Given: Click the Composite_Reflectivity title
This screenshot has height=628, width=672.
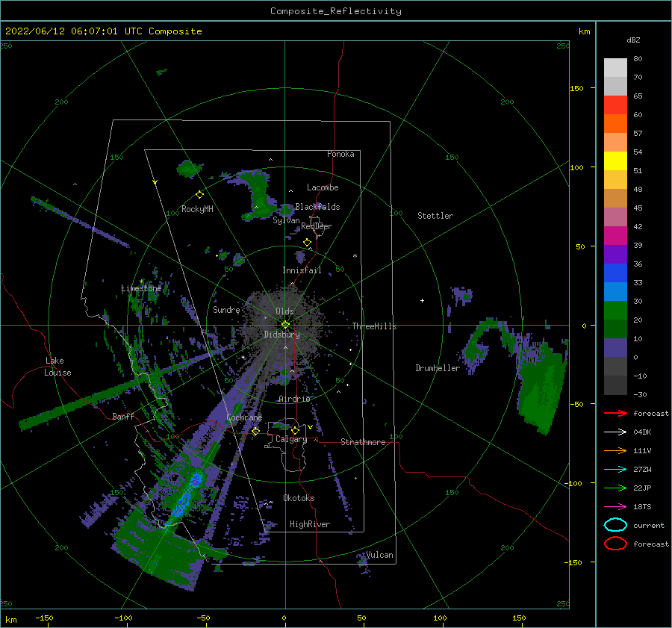Looking at the screenshot, I should pyautogui.click(x=335, y=11).
